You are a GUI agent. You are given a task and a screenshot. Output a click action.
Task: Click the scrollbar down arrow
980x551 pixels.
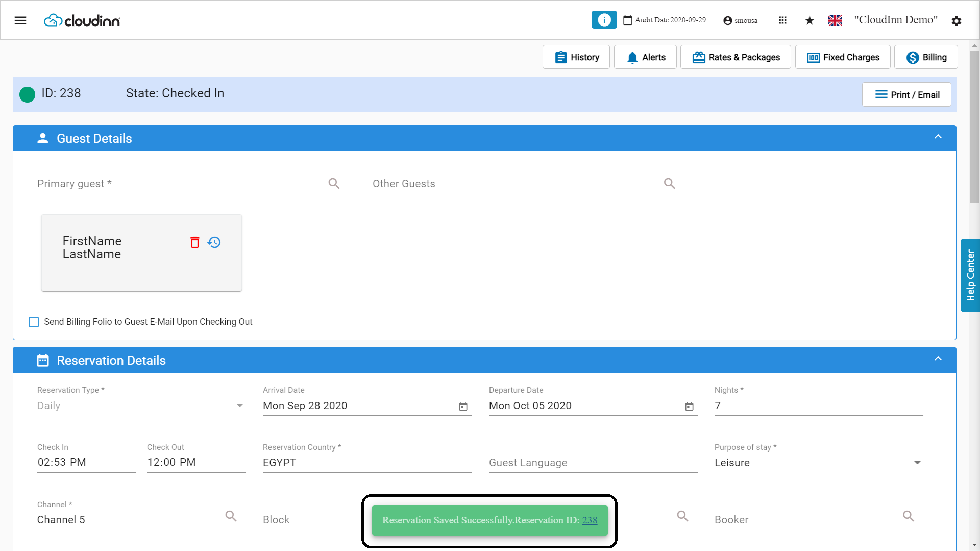click(x=974, y=545)
